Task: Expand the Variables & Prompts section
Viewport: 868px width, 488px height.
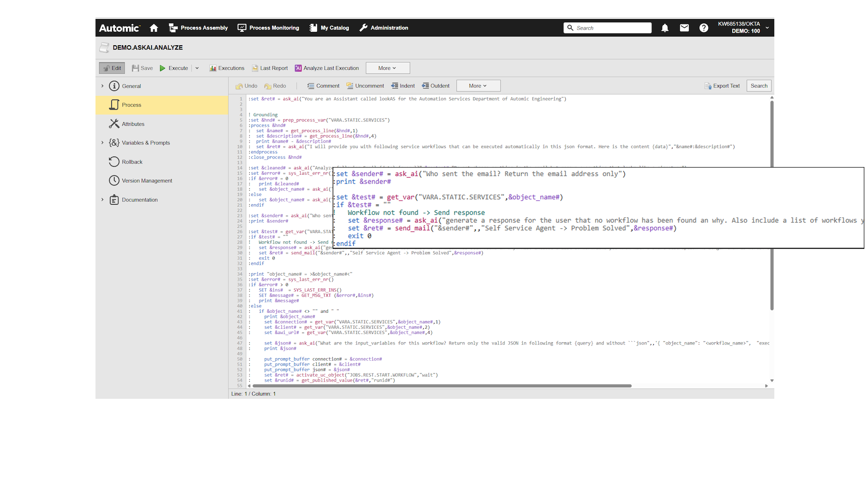Action: coord(102,143)
